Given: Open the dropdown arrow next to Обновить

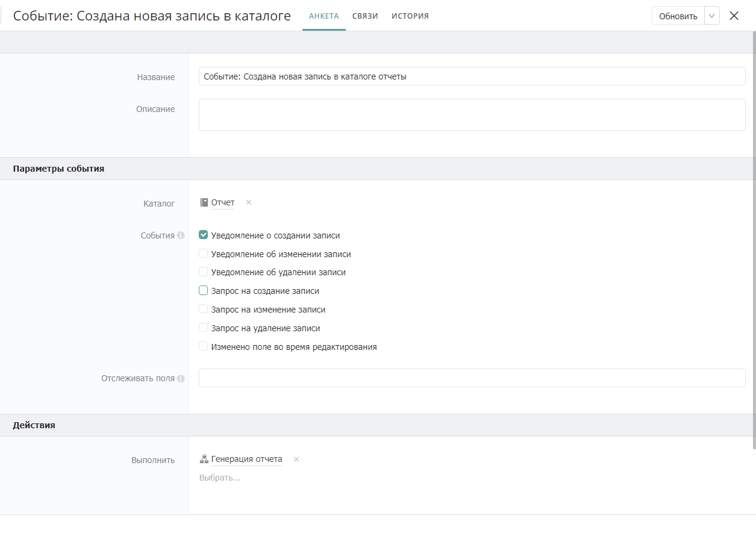Looking at the screenshot, I should pyautogui.click(x=711, y=16).
